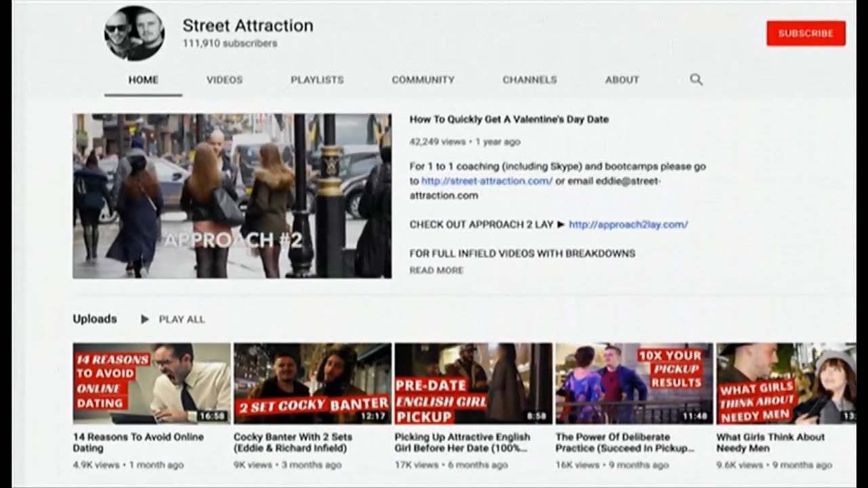Open the Channels tab
The image size is (868, 488).
530,79
